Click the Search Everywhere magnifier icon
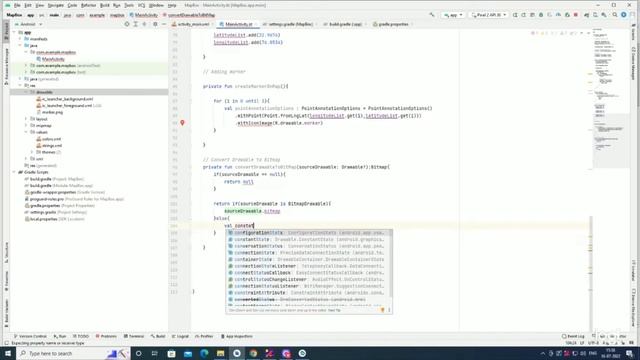Screen dimensions: 640x360 point(615,15)
